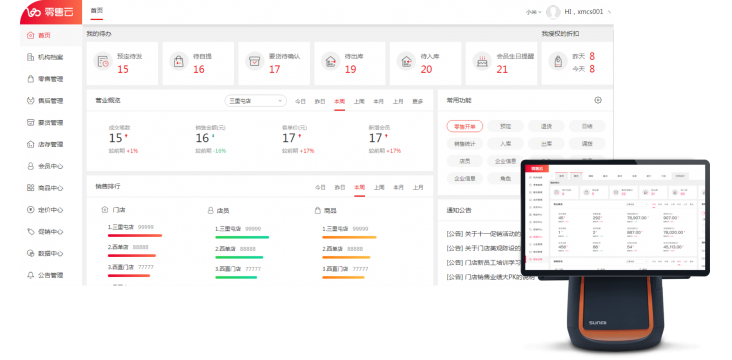
Task: Click the settings gear in 常用功能 panel
Action: [598, 100]
